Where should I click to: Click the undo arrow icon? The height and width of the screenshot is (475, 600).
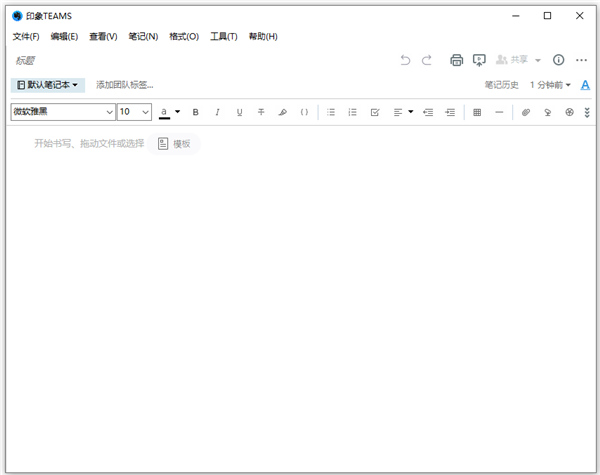[405, 60]
